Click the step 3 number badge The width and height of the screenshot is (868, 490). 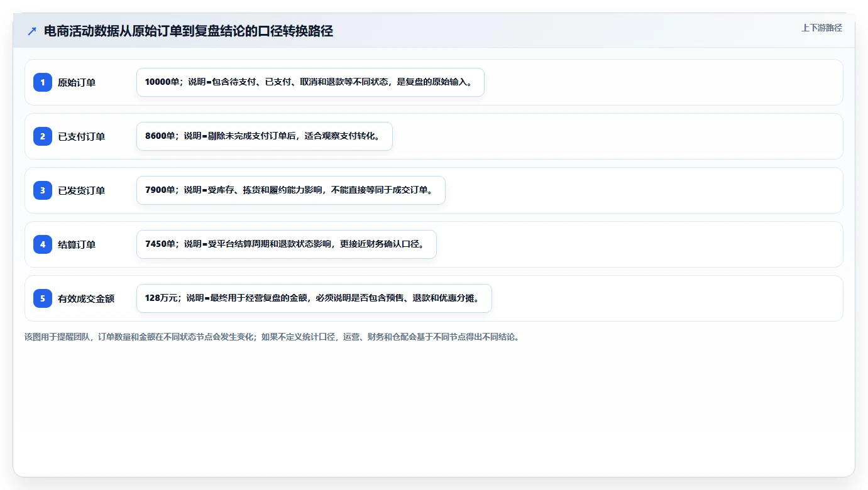point(43,190)
